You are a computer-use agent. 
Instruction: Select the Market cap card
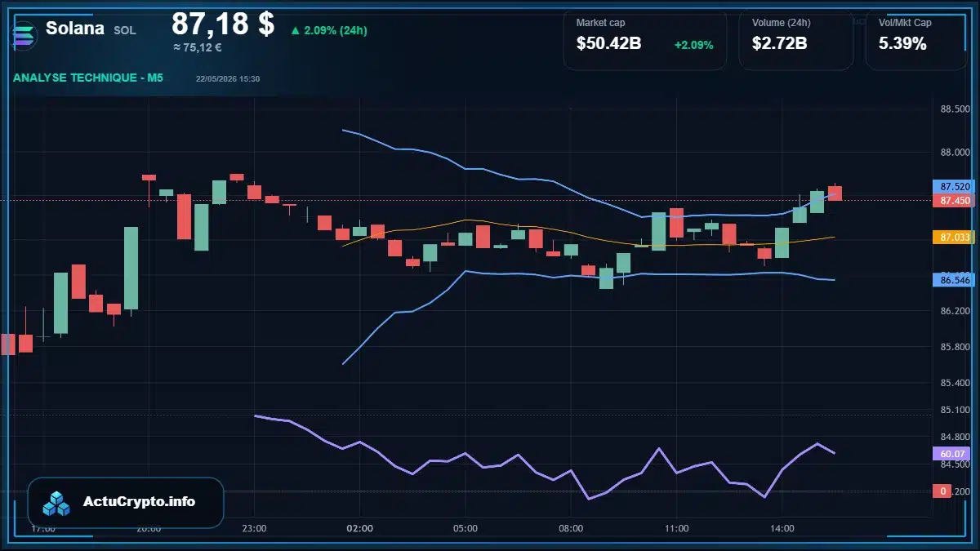point(644,39)
